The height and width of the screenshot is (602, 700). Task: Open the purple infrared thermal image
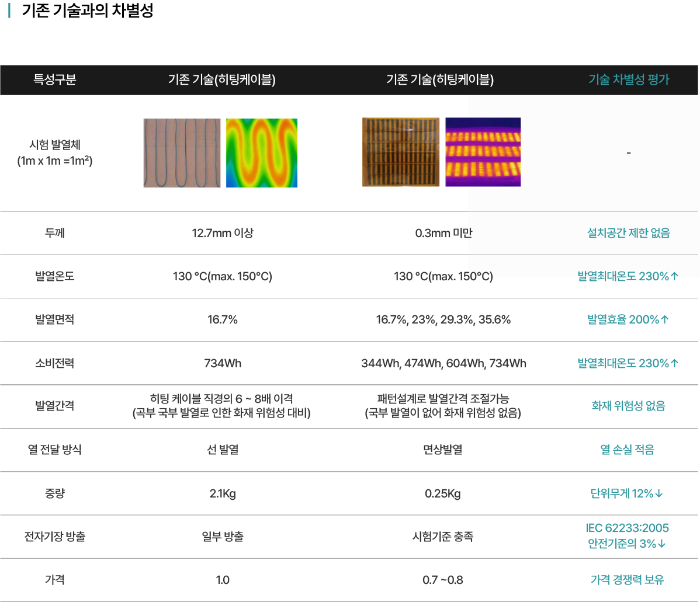point(483,152)
